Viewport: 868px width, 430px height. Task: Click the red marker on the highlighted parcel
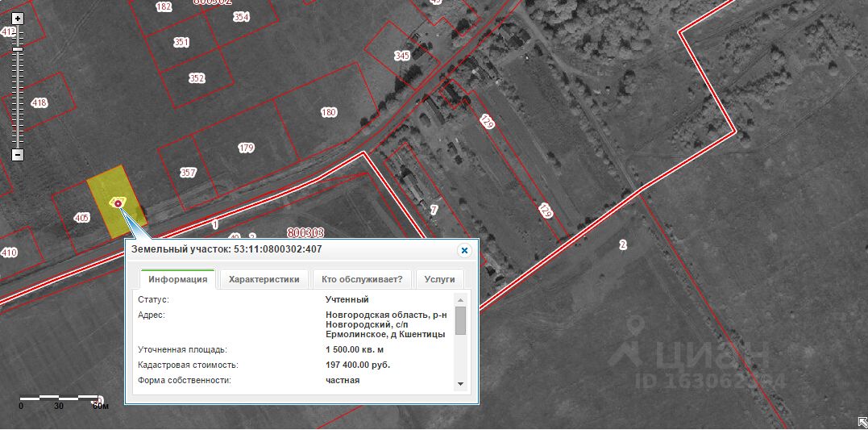point(118,203)
